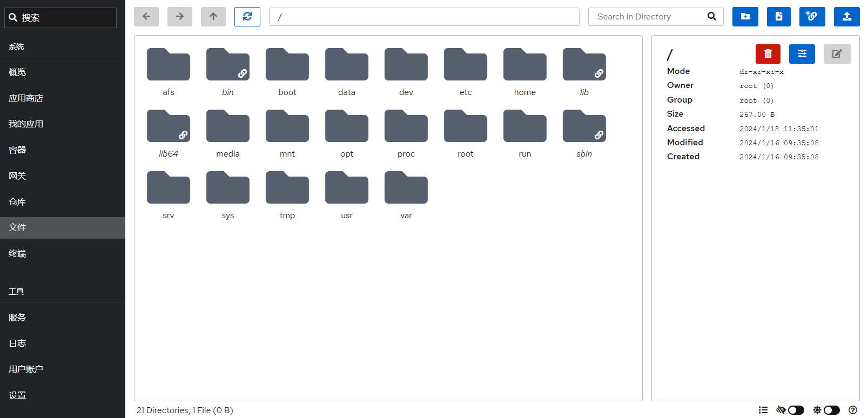Screen dimensions: 868x418
Task: Refresh the directory listing
Action: click(247, 17)
